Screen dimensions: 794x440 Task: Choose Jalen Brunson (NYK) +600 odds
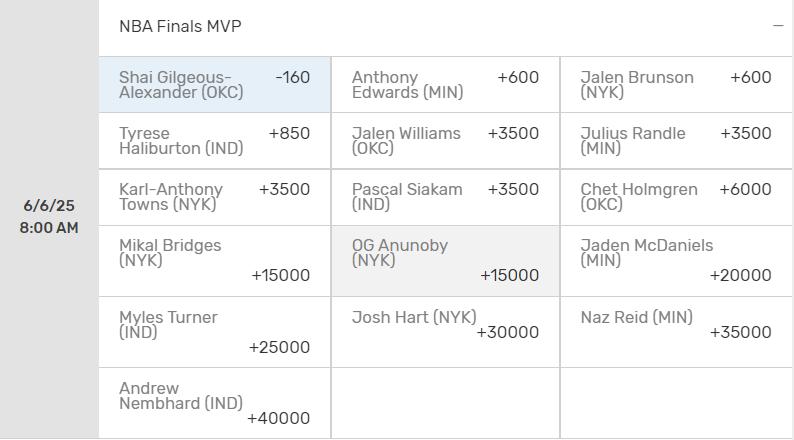click(677, 85)
